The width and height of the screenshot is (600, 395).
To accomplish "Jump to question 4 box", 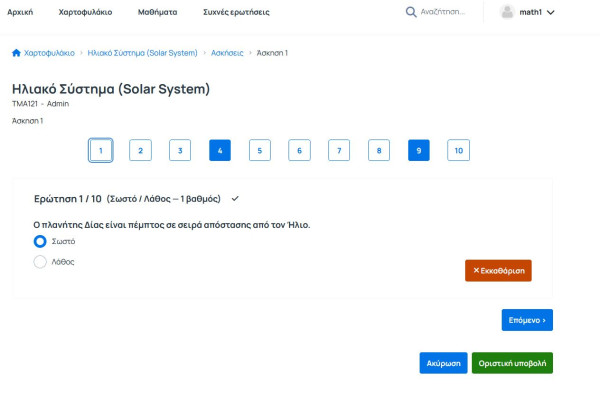I will click(x=220, y=150).
